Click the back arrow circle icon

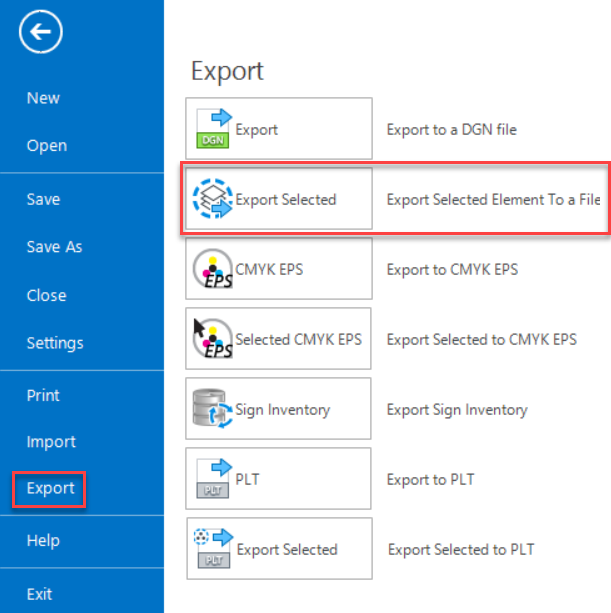[41, 34]
